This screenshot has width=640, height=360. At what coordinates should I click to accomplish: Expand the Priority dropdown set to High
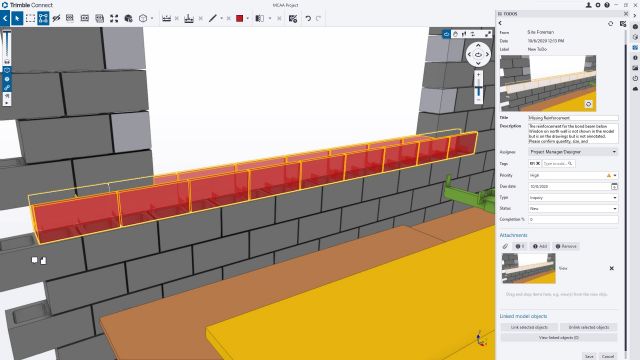coord(573,175)
